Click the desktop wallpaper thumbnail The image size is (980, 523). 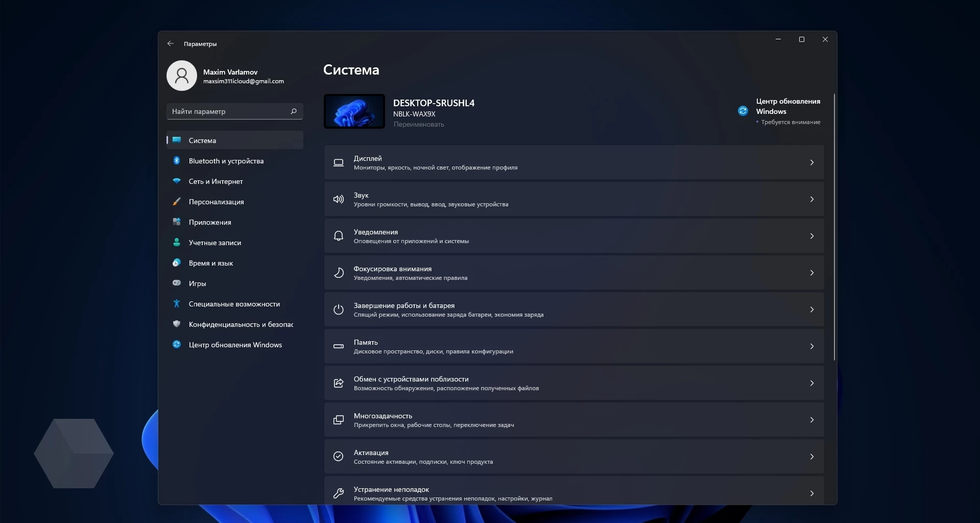[354, 111]
